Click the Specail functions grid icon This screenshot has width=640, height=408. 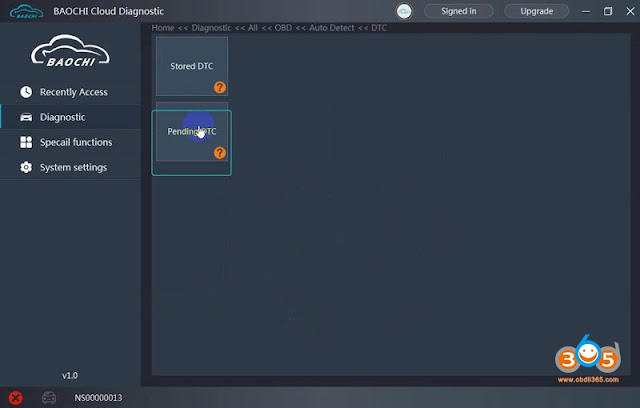(26, 142)
